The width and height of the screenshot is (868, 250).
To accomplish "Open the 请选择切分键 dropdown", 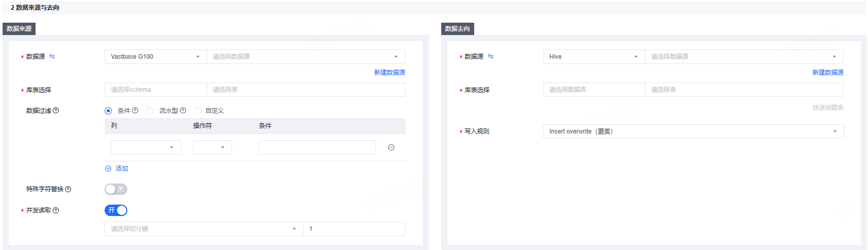I will [x=204, y=229].
